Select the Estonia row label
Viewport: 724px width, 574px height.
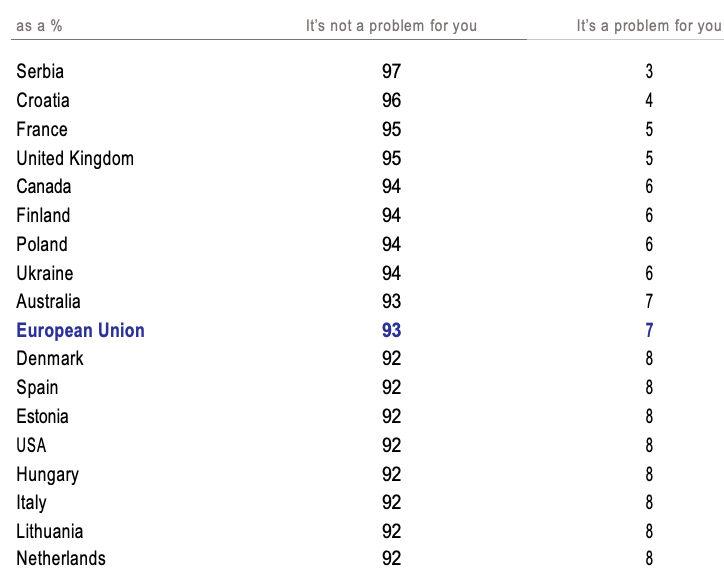[x=42, y=417]
